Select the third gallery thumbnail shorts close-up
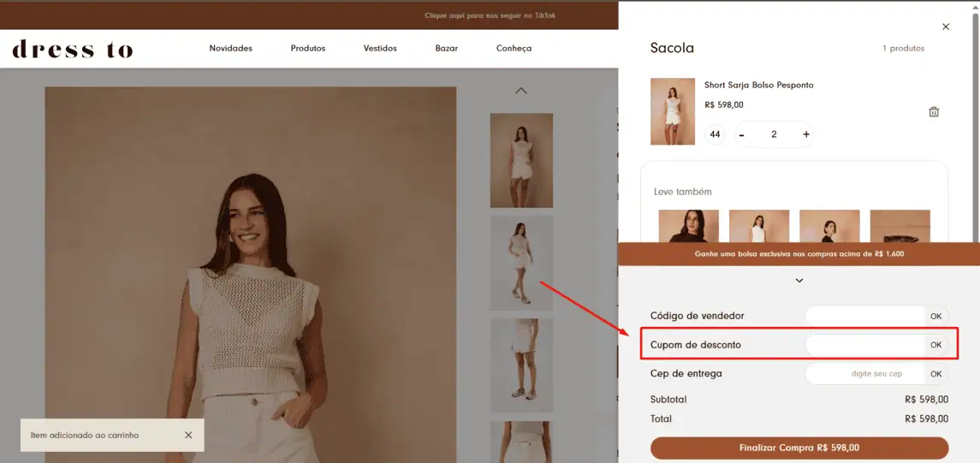The height and width of the screenshot is (463, 980). point(521,365)
